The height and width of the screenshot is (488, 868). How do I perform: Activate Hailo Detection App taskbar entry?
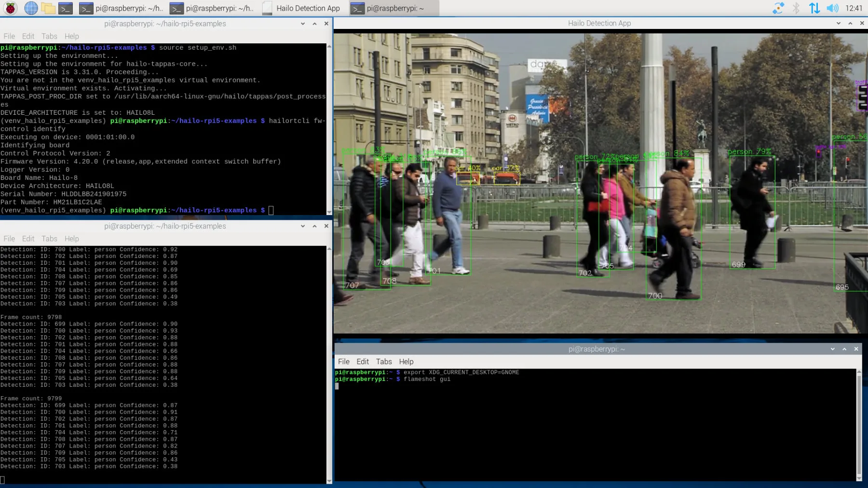click(x=302, y=8)
